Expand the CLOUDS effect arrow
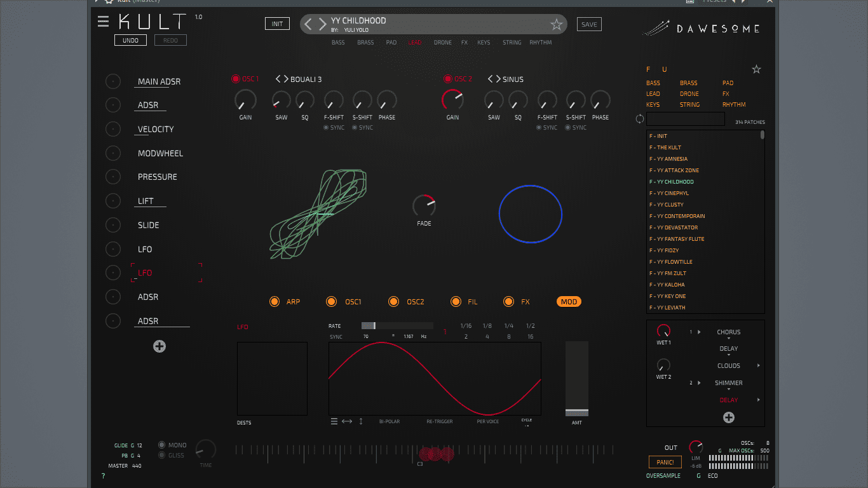This screenshot has height=488, width=868. [759, 366]
